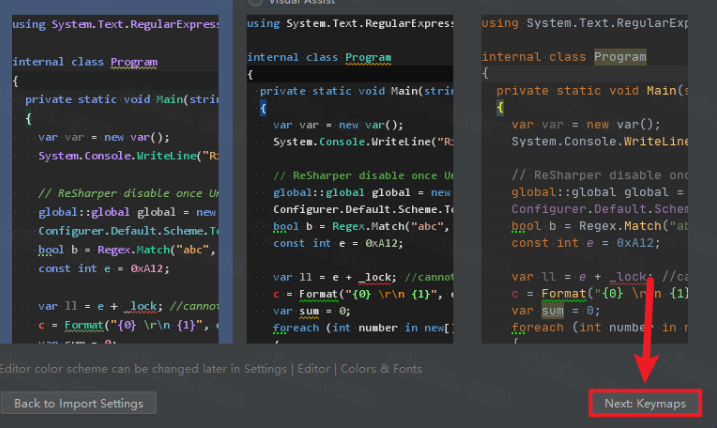
Task: Choose the right orange-keyword color scheme preview
Action: 584,179
